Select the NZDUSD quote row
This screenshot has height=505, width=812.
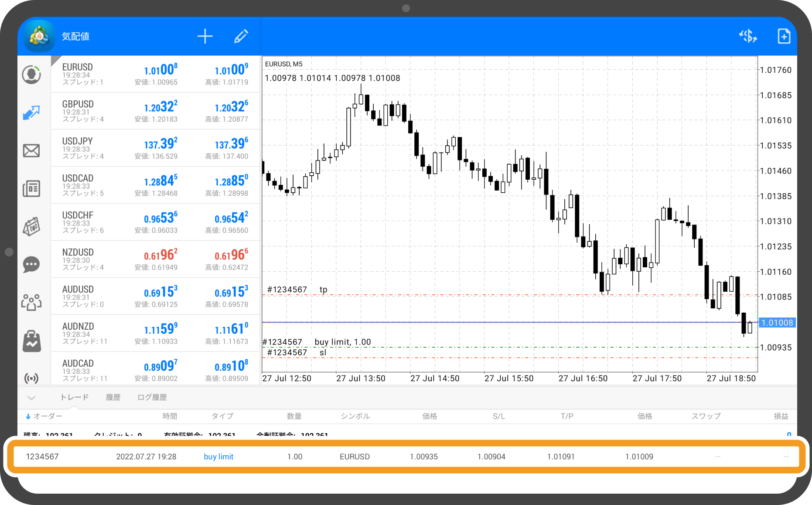point(155,259)
